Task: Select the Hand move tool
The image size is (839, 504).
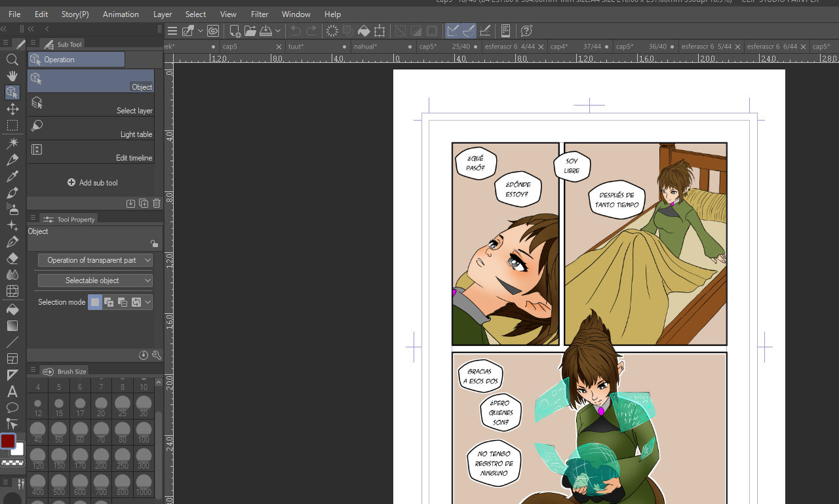Action: point(12,76)
